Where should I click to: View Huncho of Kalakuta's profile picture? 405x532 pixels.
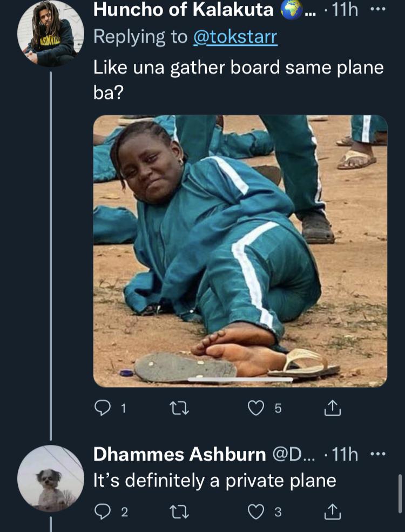[x=51, y=33]
